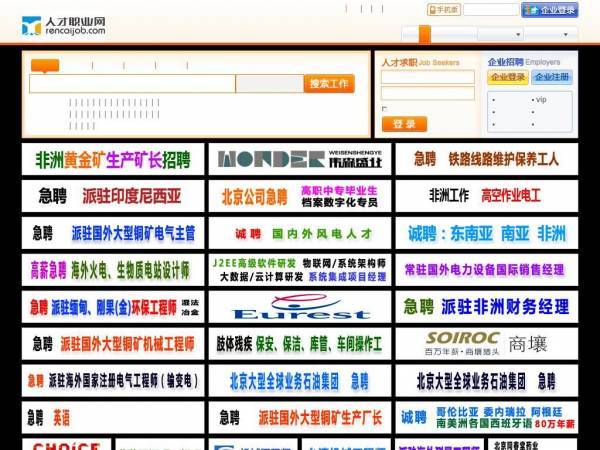
Task: Focus the Job Seekers username field
Action: [428, 77]
